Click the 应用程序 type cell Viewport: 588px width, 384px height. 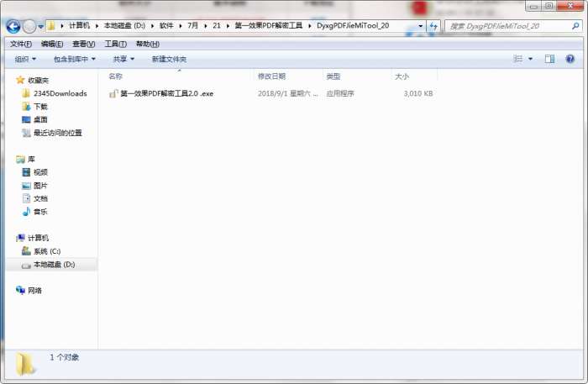(x=340, y=93)
